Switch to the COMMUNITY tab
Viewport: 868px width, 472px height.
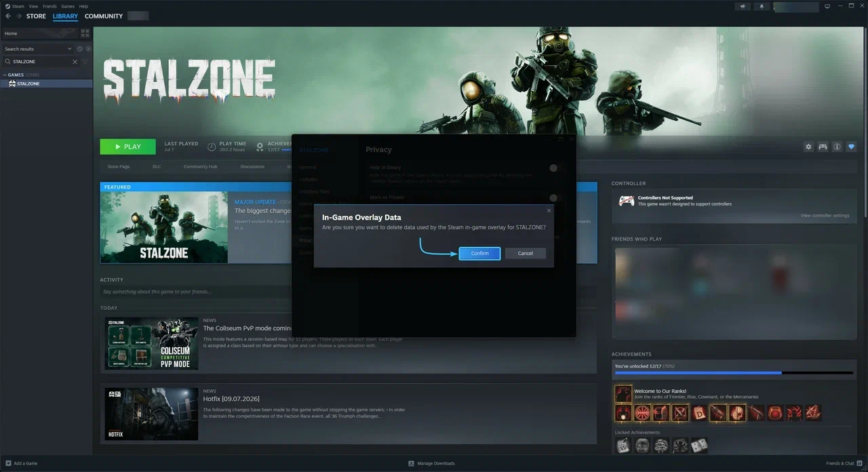coord(104,16)
